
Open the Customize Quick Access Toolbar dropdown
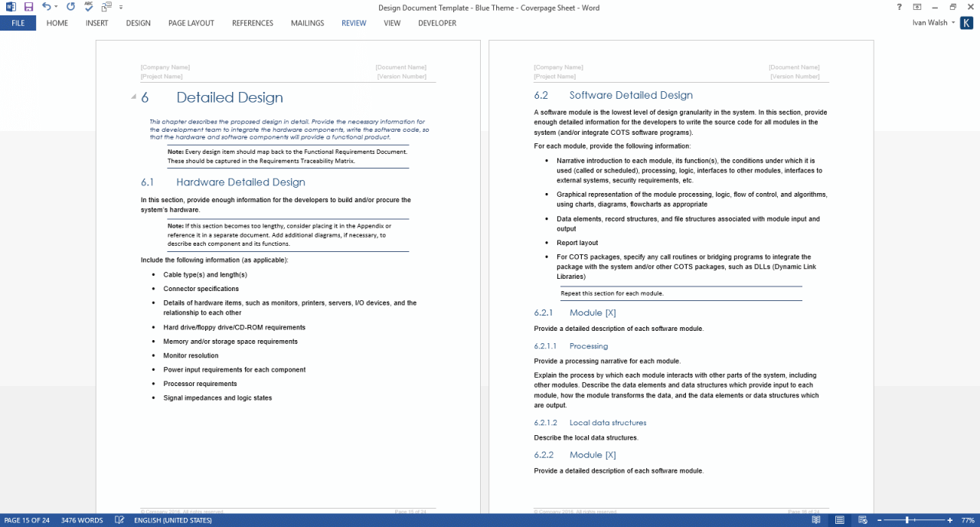pos(121,7)
